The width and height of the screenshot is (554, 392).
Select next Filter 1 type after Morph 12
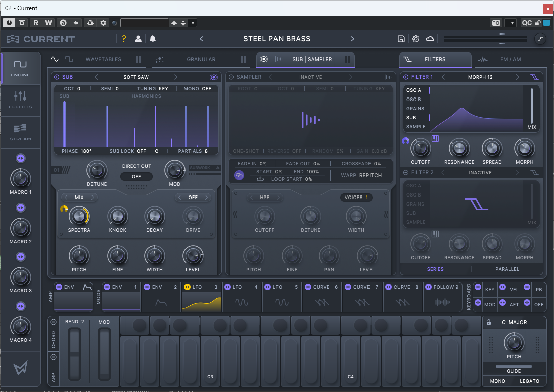click(x=517, y=77)
